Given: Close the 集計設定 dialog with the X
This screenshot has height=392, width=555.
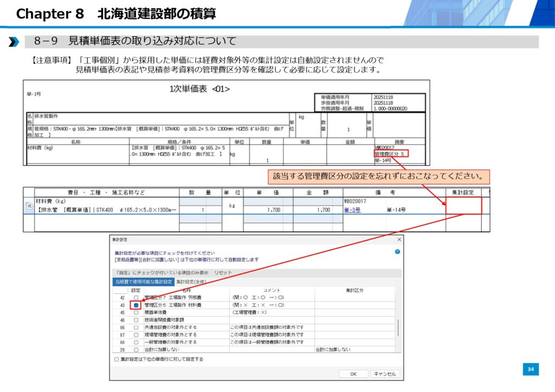Looking at the screenshot, I should (x=399, y=239).
